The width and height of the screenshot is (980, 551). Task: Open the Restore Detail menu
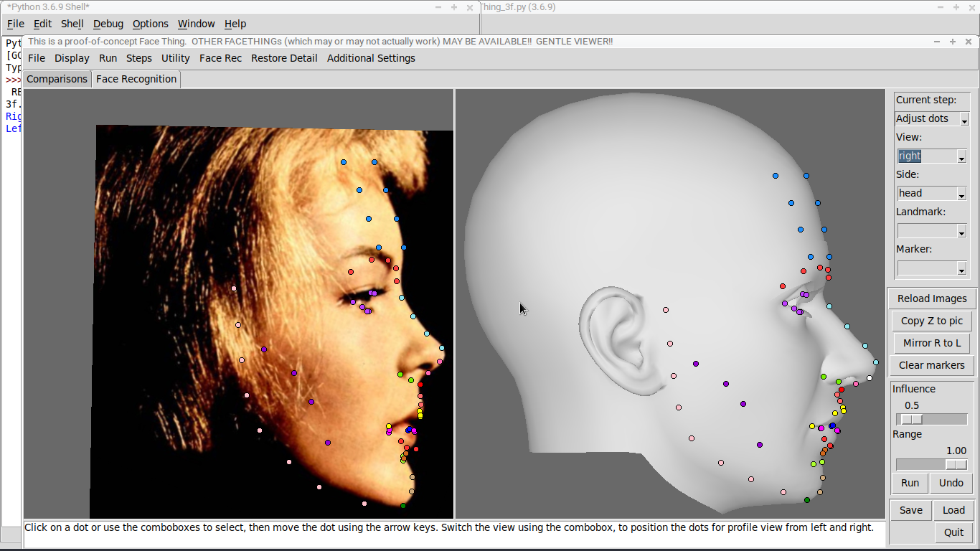click(x=284, y=58)
